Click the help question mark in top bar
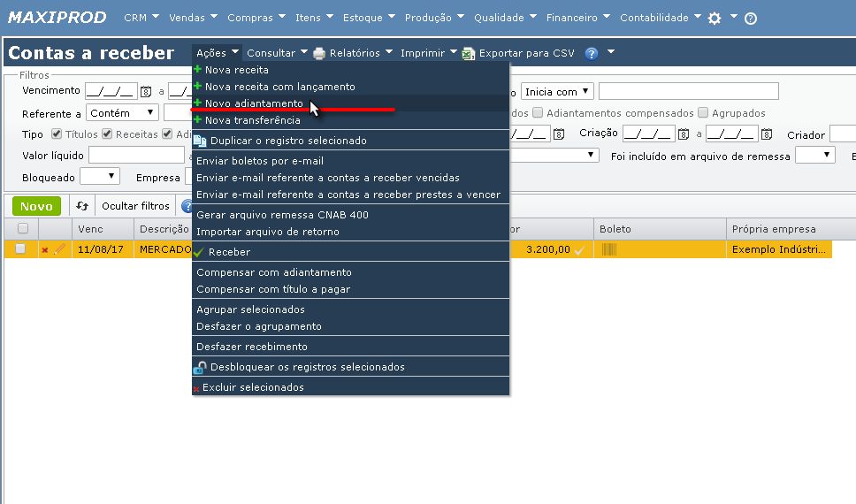Image resolution: width=856 pixels, height=504 pixels. [751, 18]
